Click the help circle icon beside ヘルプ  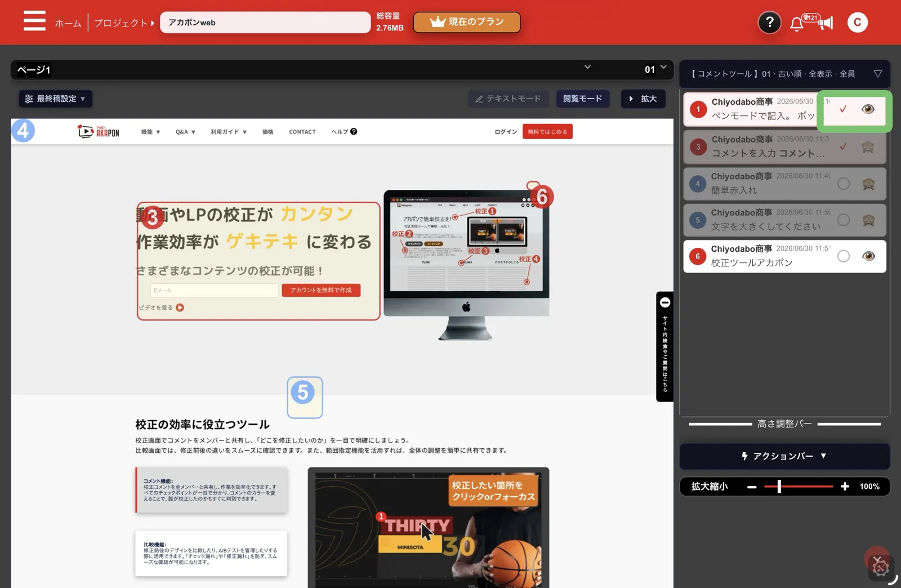tap(354, 132)
